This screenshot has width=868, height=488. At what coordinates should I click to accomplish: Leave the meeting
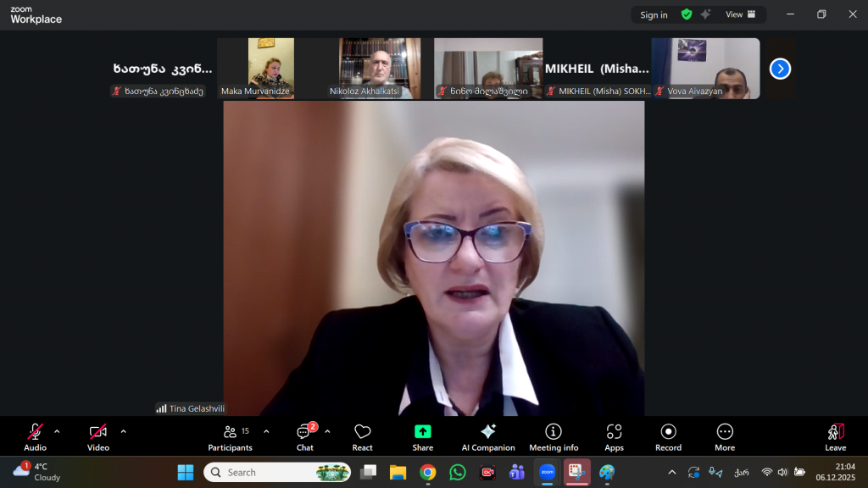click(x=835, y=436)
